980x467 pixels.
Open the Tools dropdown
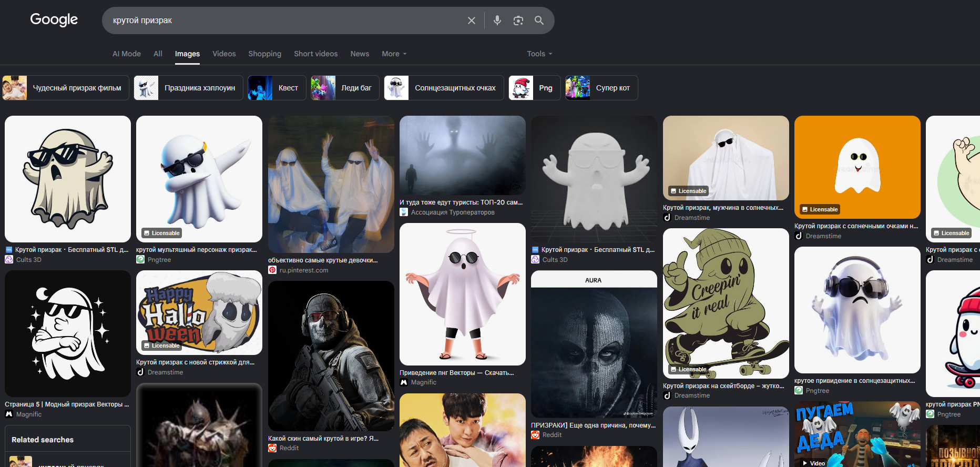[539, 54]
